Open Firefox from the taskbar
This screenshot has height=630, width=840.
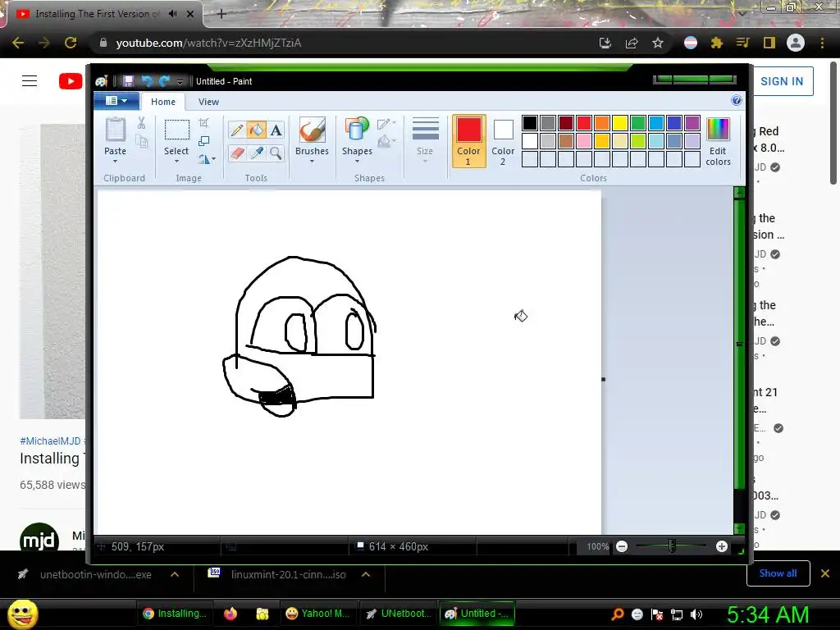[231, 614]
